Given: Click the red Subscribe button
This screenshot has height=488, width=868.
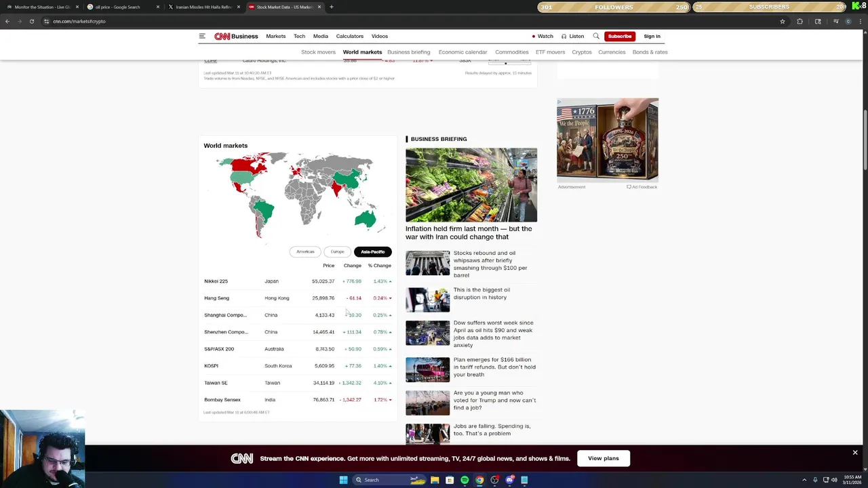Looking at the screenshot, I should pos(619,36).
